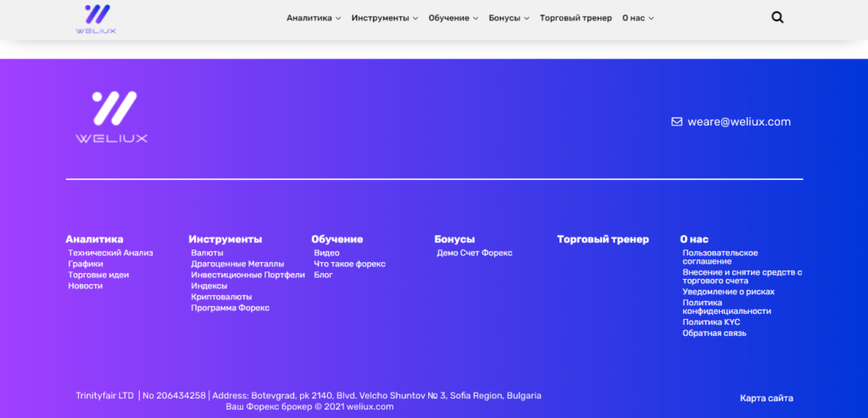Open the Бонусы dropdown in header

pos(509,18)
